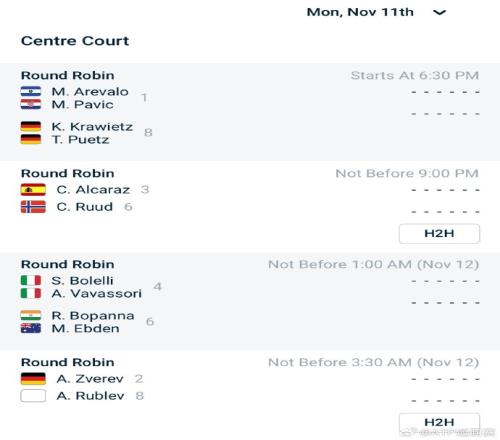Click the Centre Court heading

75,41
